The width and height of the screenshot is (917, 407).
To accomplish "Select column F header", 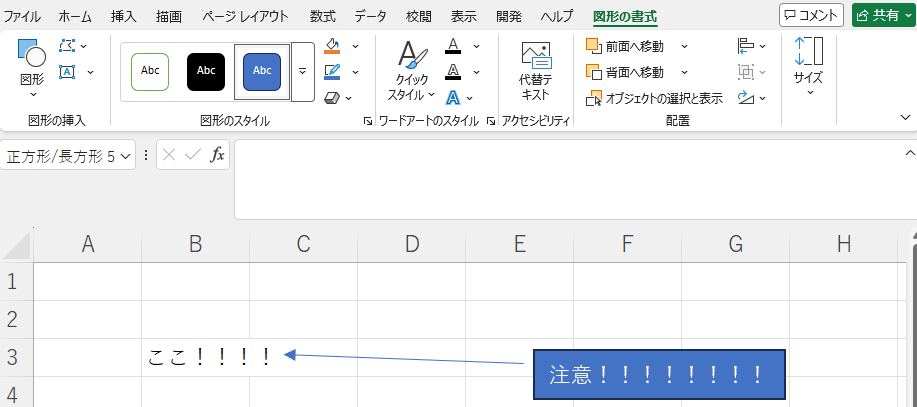I will pyautogui.click(x=627, y=244).
